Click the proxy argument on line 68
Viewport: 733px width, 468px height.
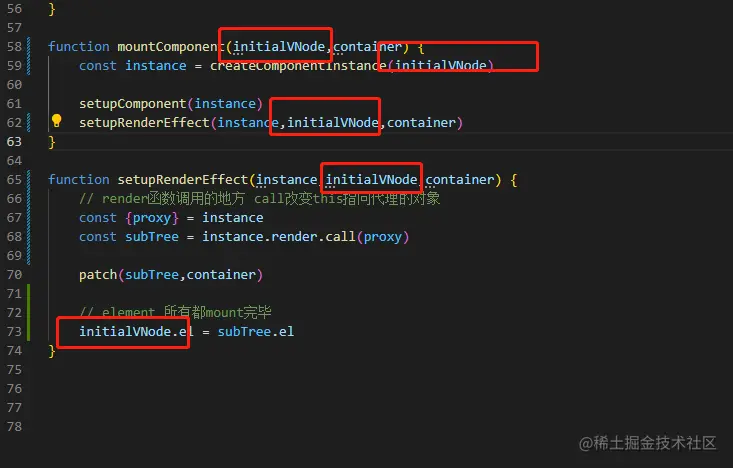click(383, 237)
